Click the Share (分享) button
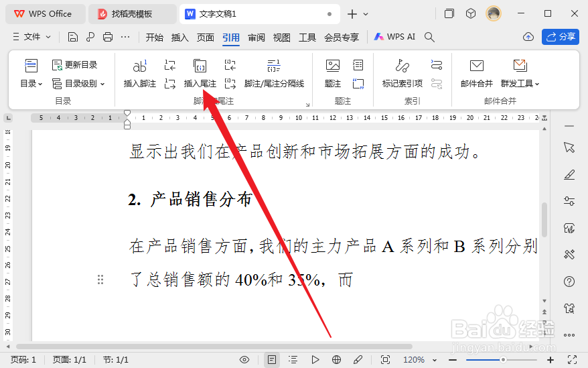Image resolution: width=588 pixels, height=368 pixels. click(x=561, y=37)
